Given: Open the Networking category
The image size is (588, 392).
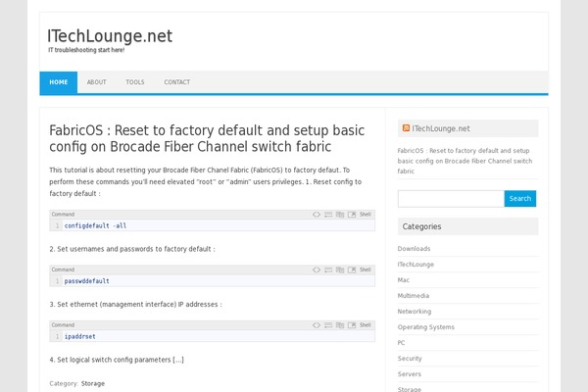Looking at the screenshot, I should click(415, 312).
